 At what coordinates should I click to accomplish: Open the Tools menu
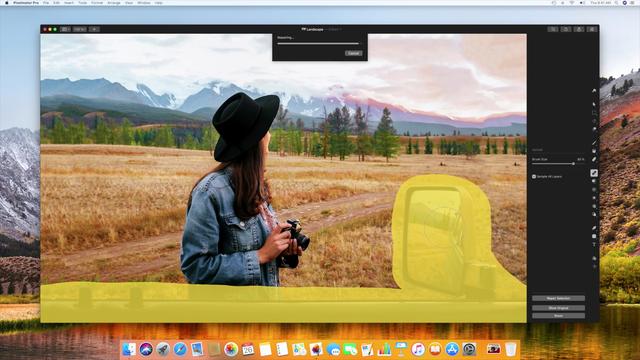pyautogui.click(x=82, y=3)
